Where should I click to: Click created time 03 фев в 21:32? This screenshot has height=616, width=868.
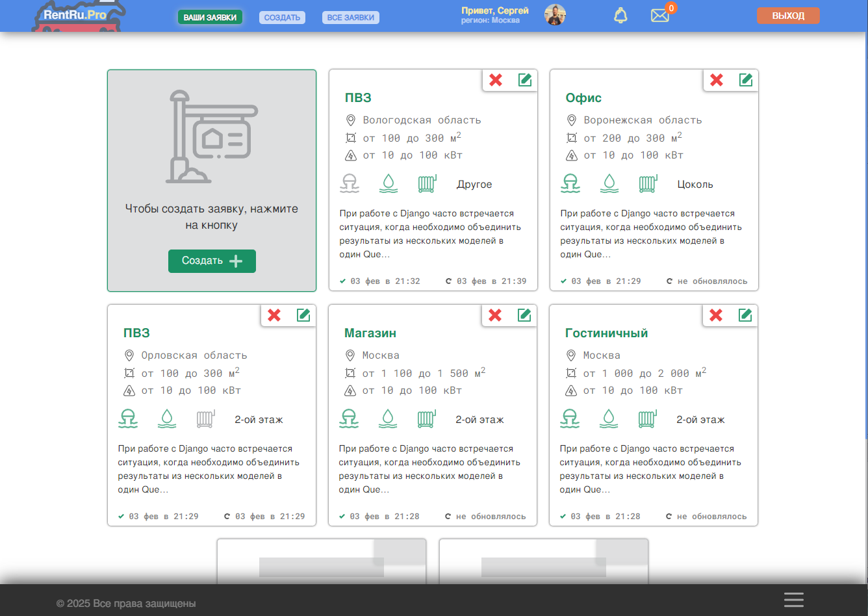385,281
